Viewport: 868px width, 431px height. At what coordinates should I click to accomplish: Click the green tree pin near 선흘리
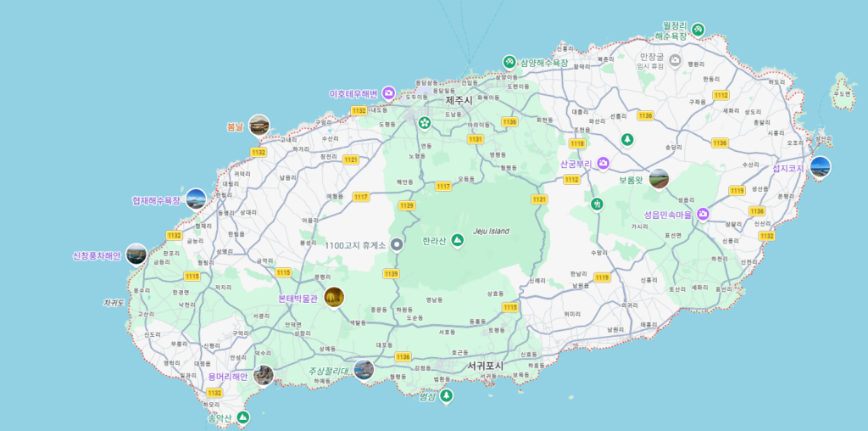point(627,139)
